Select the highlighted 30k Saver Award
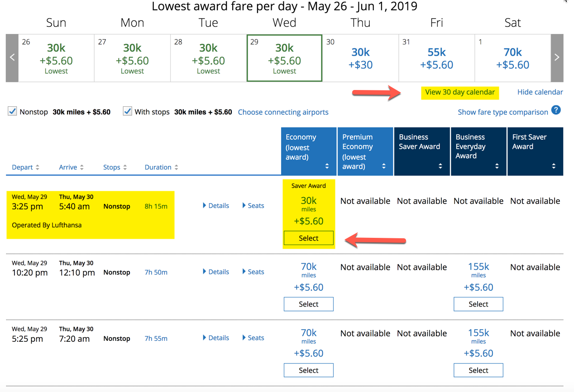 click(x=308, y=238)
